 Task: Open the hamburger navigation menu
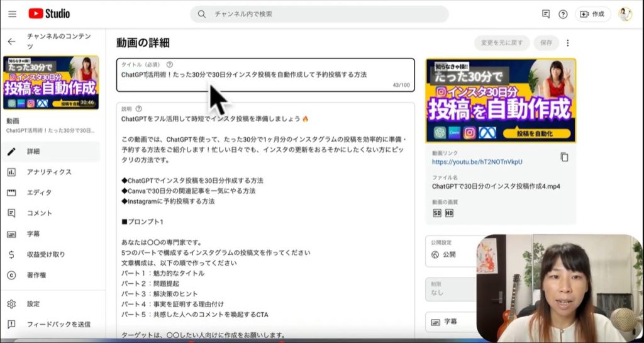13,14
